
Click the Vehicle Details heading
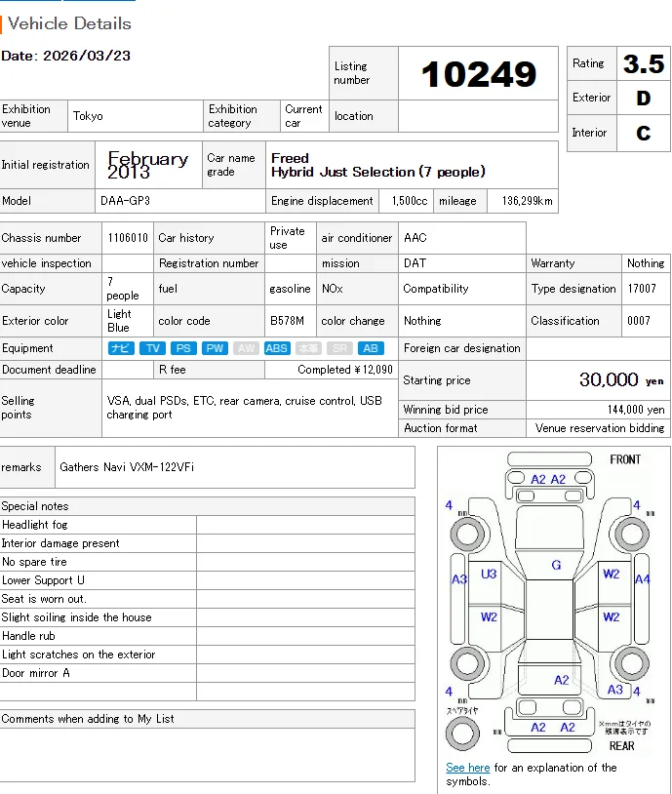click(x=69, y=23)
